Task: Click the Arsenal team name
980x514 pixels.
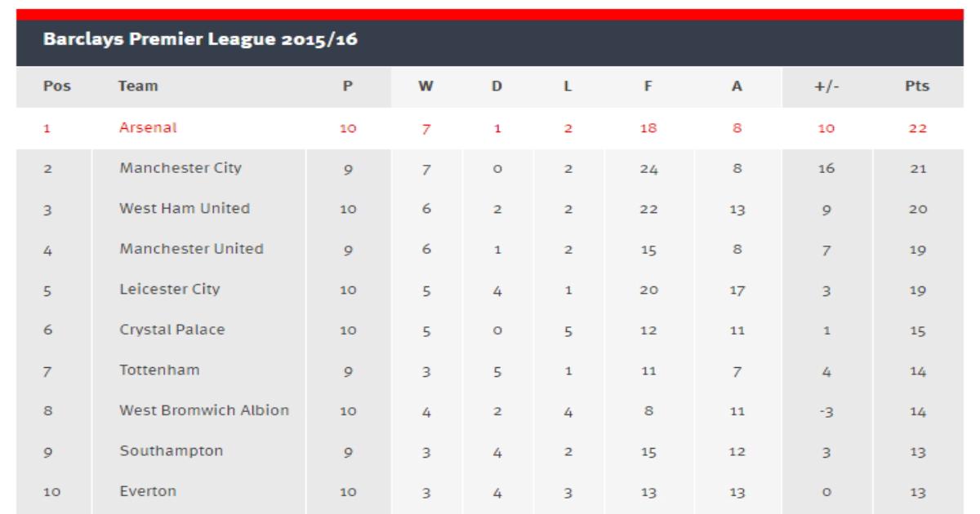Action: (x=148, y=127)
